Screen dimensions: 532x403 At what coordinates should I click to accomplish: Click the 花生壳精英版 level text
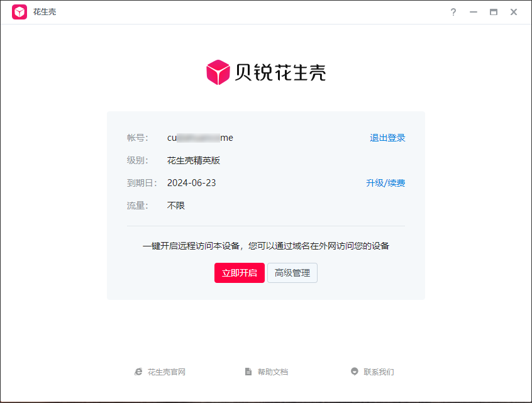tap(194, 160)
